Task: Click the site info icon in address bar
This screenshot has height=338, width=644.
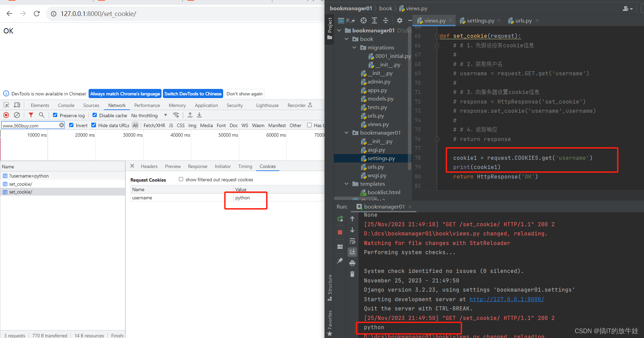Action: [53, 14]
